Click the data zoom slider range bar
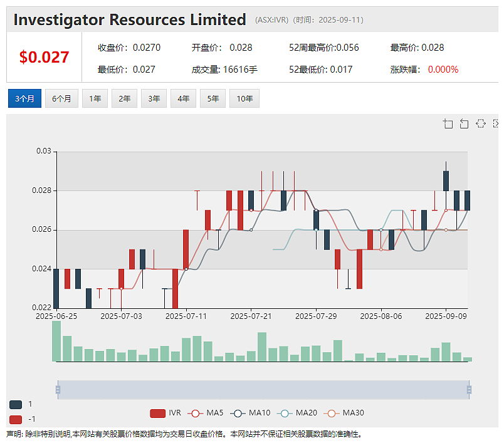 coord(263,390)
